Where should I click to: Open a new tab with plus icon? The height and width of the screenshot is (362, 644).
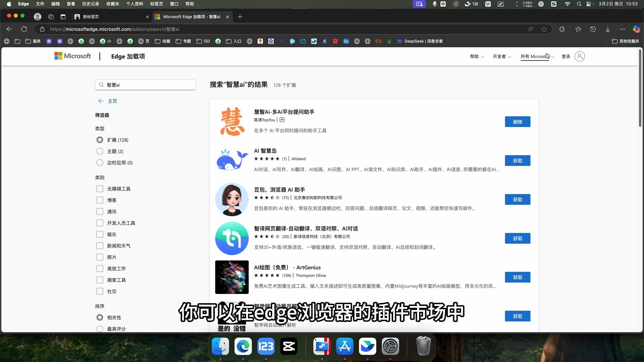pyautogui.click(x=240, y=17)
